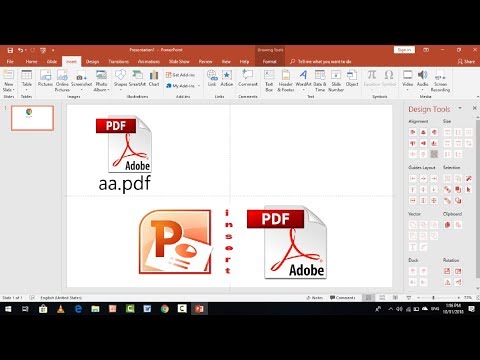Screen dimensions: 480x360
Task: Open the Shapes gallery
Action: [x=120, y=79]
